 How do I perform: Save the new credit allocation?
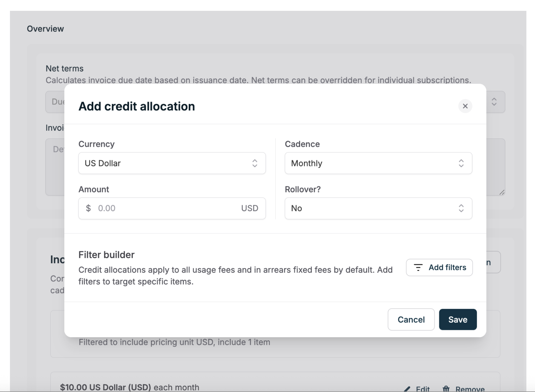[x=457, y=320]
